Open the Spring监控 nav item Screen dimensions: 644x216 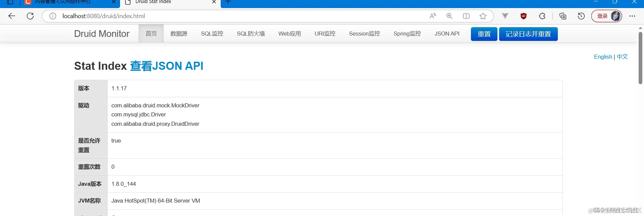click(x=407, y=34)
